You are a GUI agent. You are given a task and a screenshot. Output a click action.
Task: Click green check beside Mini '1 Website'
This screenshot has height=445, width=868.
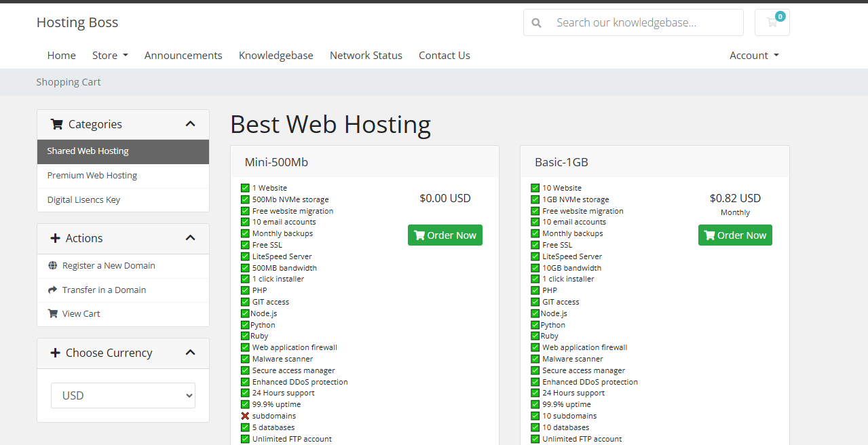point(245,188)
